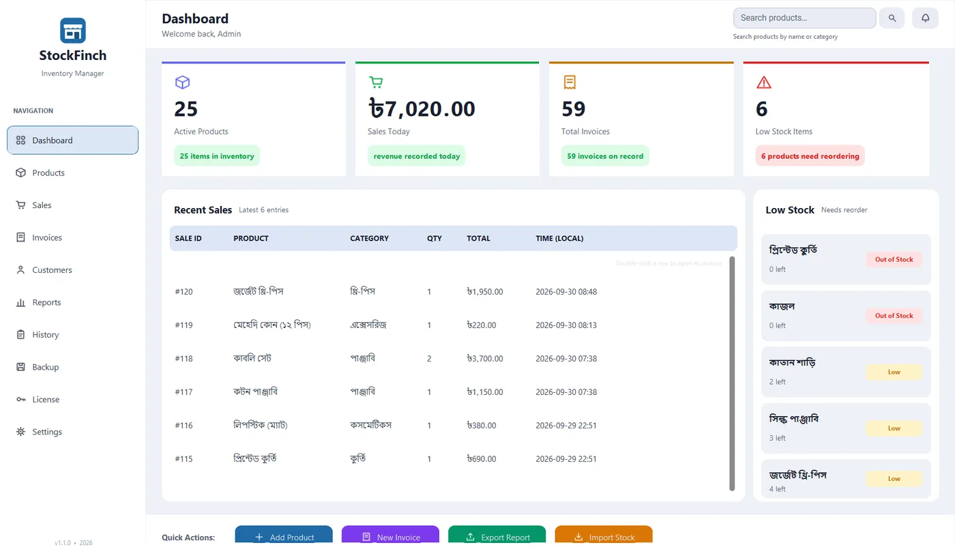Screen dimensions: 955x560
Task: Click the TIME (LOCAL) column header
Action: (559, 238)
